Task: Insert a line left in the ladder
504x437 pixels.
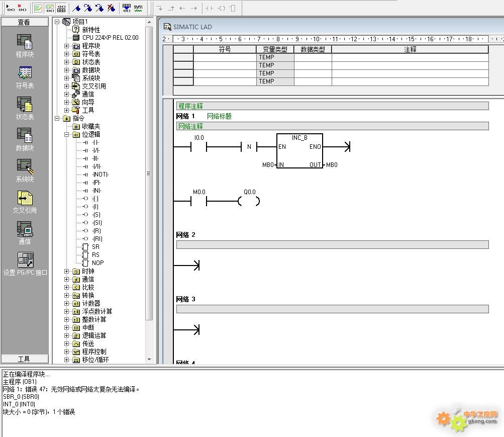Action: click(182, 8)
